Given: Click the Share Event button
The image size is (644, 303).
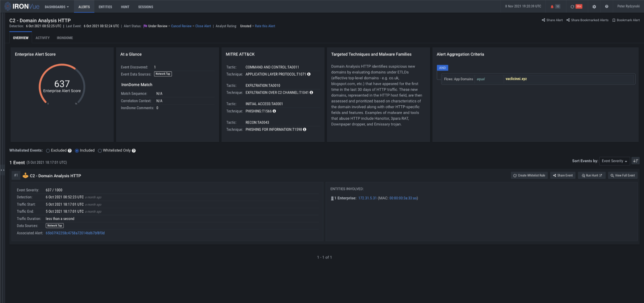Looking at the screenshot, I should coord(563,176).
